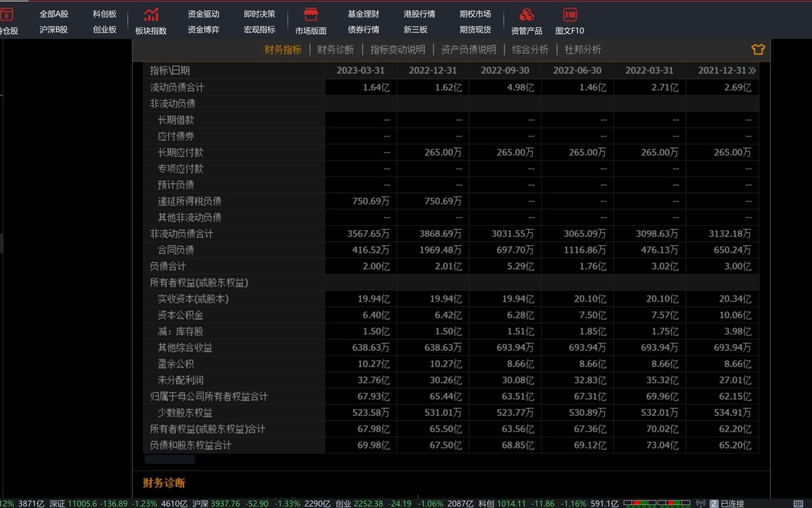Click the 实收资本(或股本) row label
The image size is (812, 508).
click(193, 299)
